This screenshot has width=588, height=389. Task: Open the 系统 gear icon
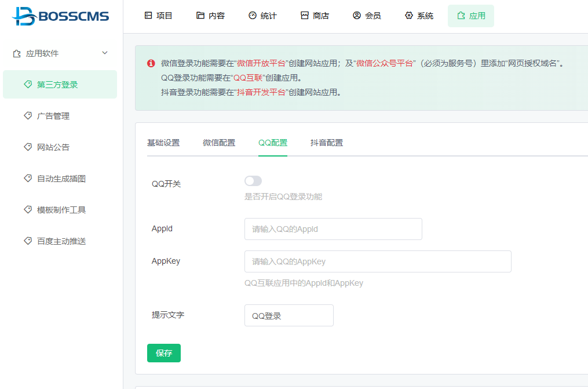click(409, 16)
